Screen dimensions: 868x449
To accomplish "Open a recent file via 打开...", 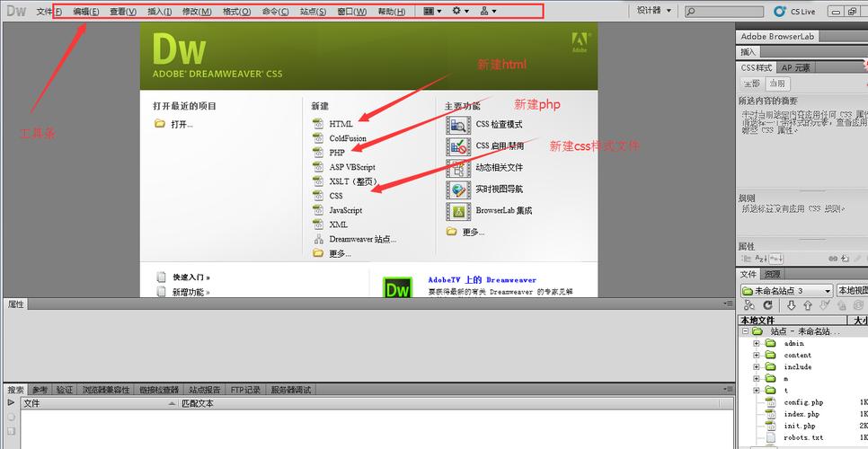I will [174, 125].
